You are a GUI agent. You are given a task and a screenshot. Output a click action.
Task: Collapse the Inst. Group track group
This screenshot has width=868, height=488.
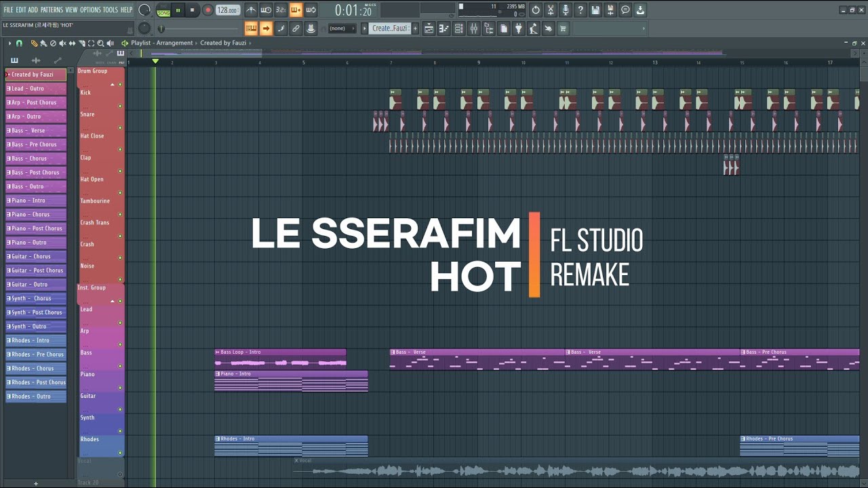coord(113,301)
